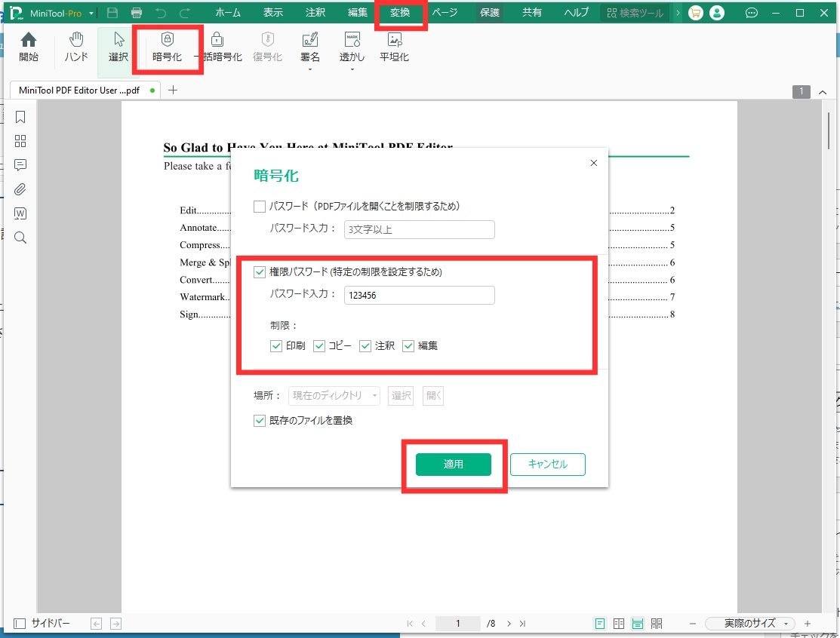Click the open password input field
Screen dimensions: 840x638
click(420, 229)
